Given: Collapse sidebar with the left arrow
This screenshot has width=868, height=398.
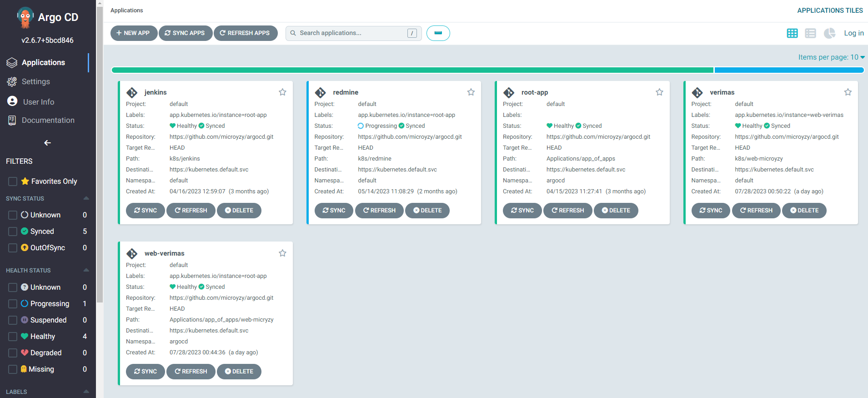Looking at the screenshot, I should click(x=47, y=143).
